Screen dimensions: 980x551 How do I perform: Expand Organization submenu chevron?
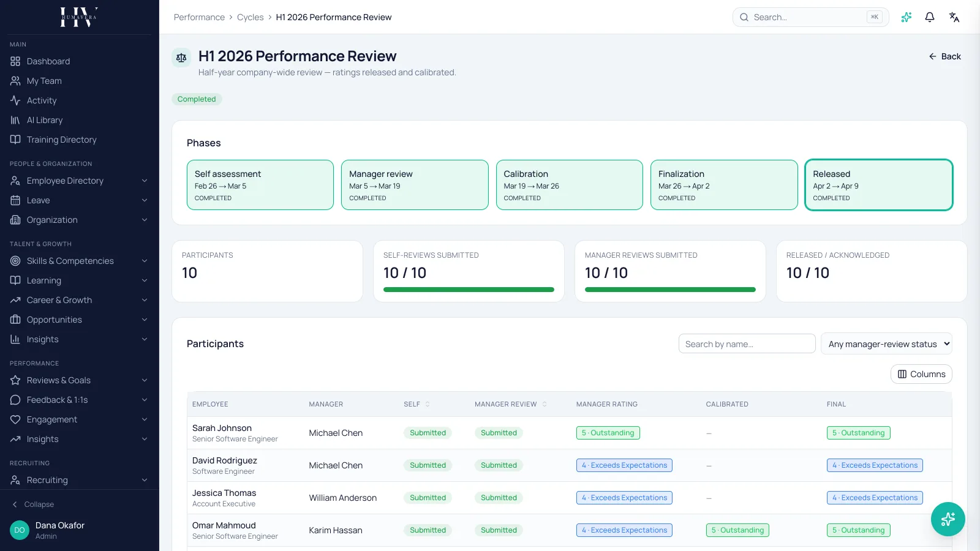(x=145, y=220)
